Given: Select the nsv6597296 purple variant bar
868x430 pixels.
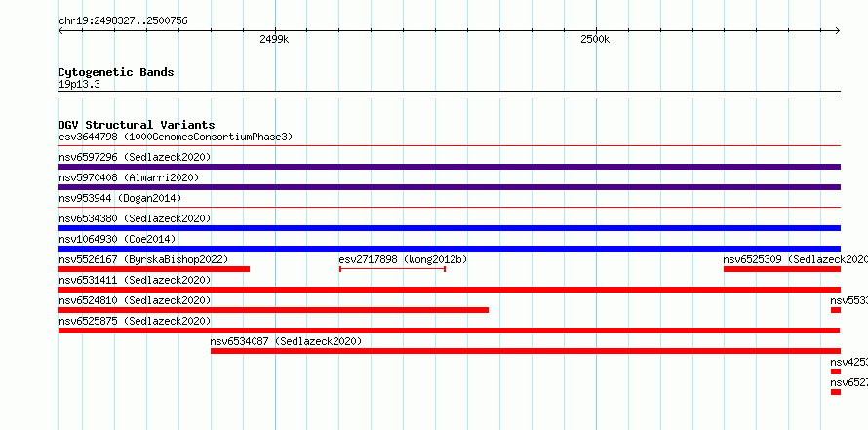Looking at the screenshot, I should tap(449, 167).
